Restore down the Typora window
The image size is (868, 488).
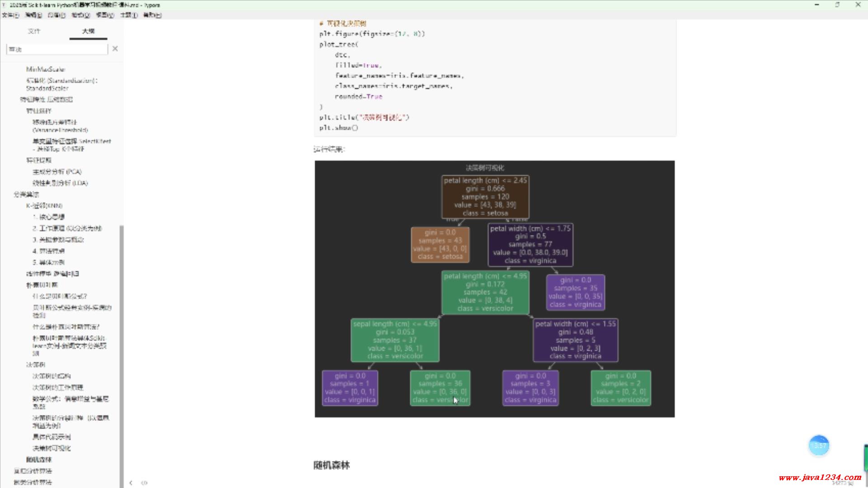pos(837,5)
